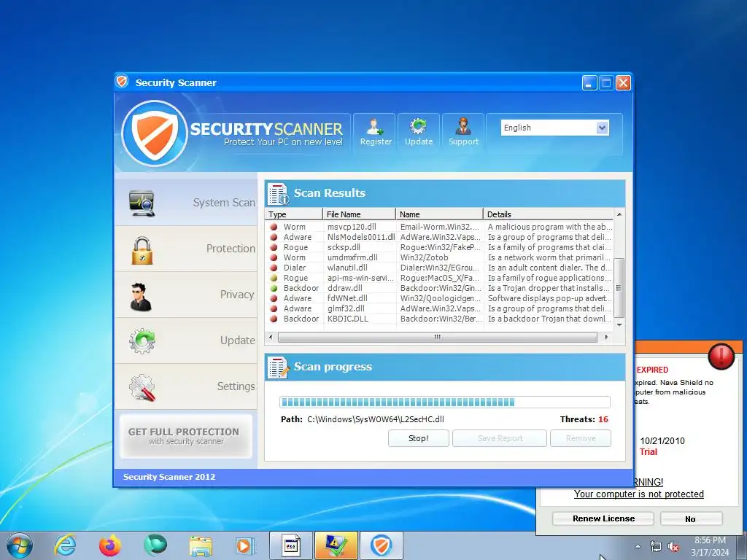
Task: Open the Support agent icon
Action: tap(463, 132)
